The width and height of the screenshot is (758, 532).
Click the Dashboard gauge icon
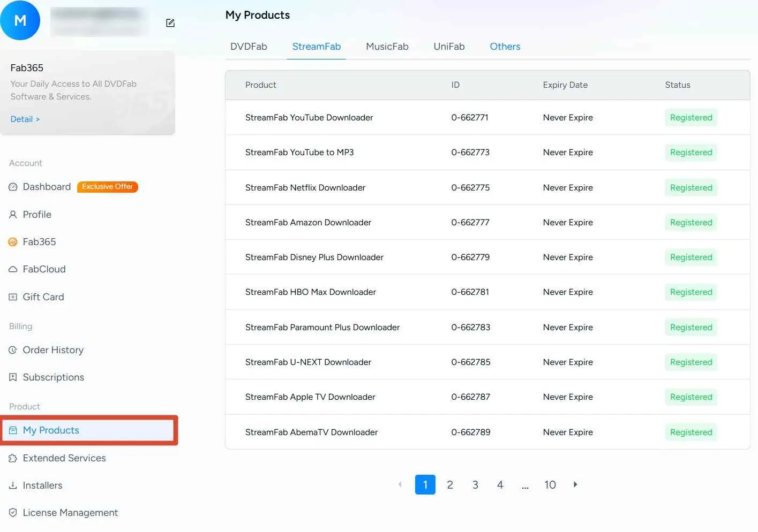tap(13, 187)
